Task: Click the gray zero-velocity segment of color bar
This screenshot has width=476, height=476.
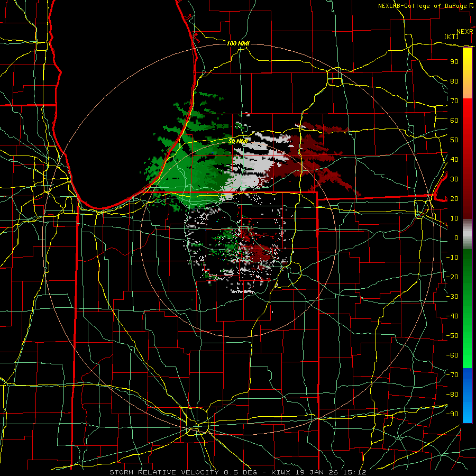Action: click(x=467, y=234)
